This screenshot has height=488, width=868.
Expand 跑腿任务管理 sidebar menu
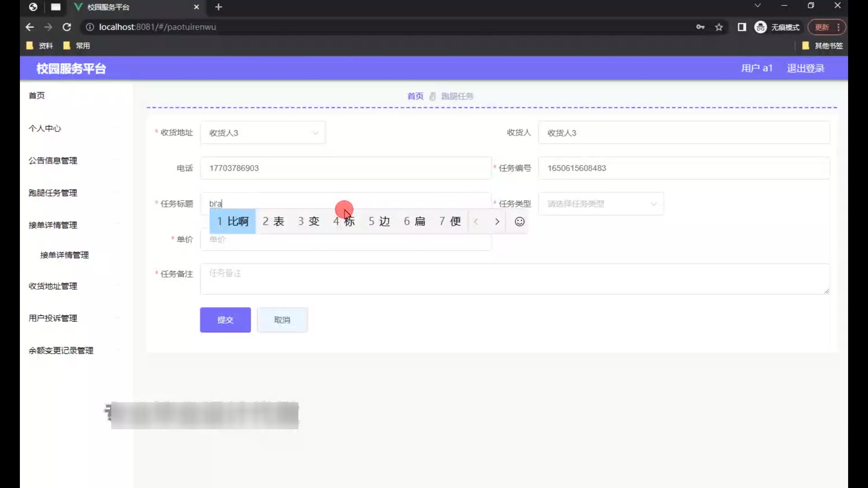point(53,193)
